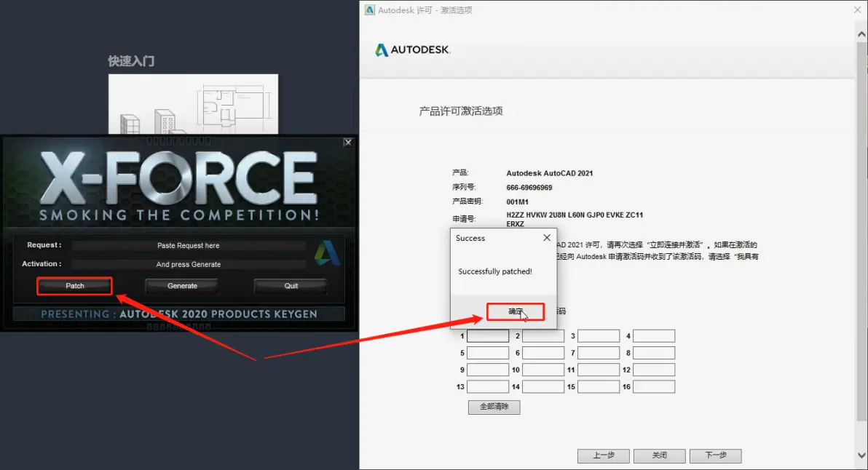Click the 下一步 (next) button

coord(715,455)
